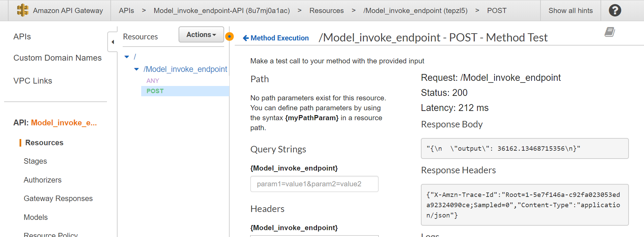Open Authorizers in sidebar
This screenshot has width=644, height=237.
tap(42, 180)
